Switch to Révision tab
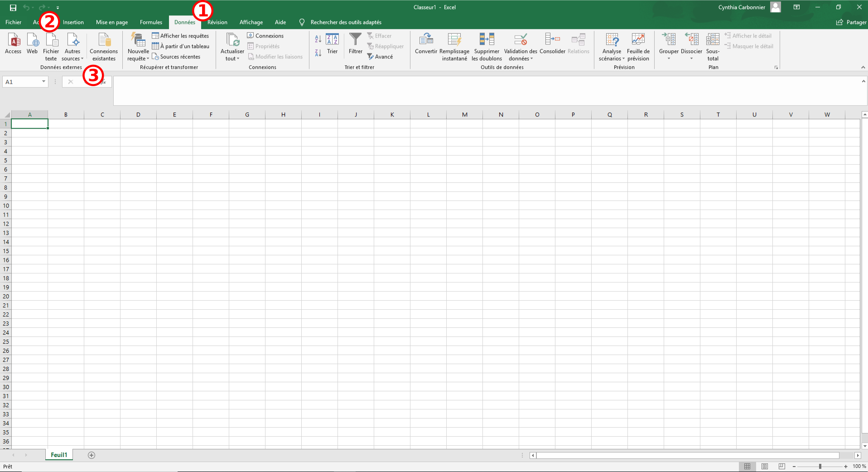Screen dimensions: 868x472 (217, 22)
